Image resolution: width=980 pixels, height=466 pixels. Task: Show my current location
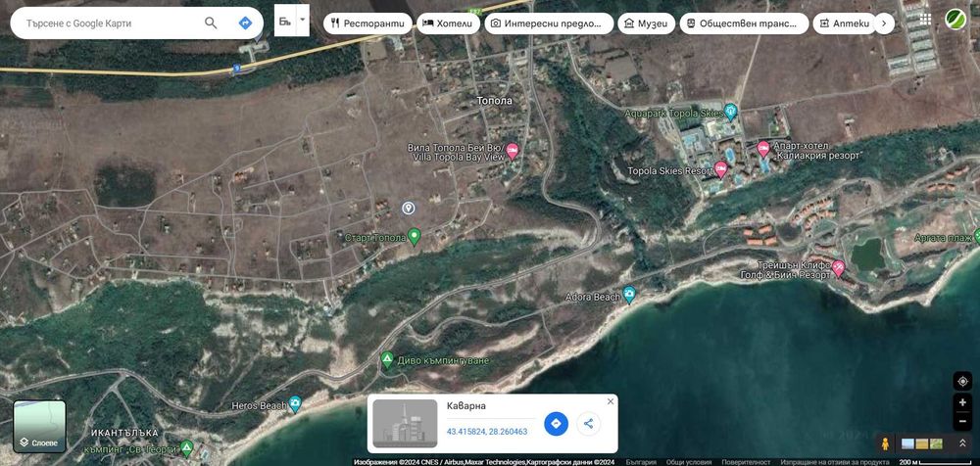pos(962,381)
